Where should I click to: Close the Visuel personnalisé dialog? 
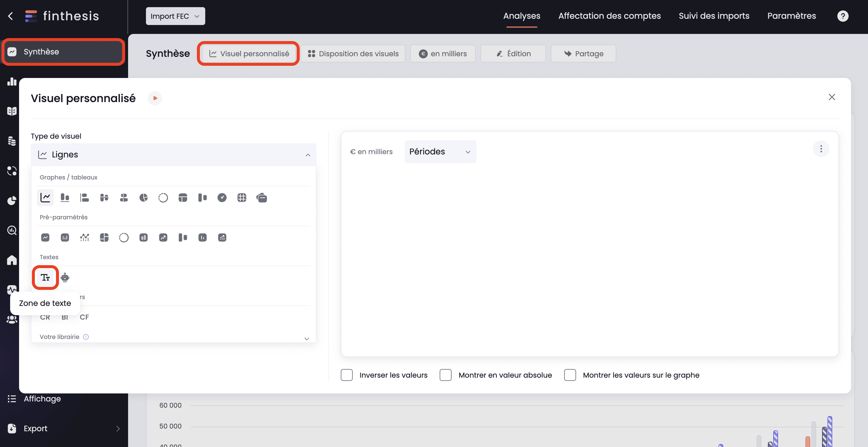[x=832, y=97]
